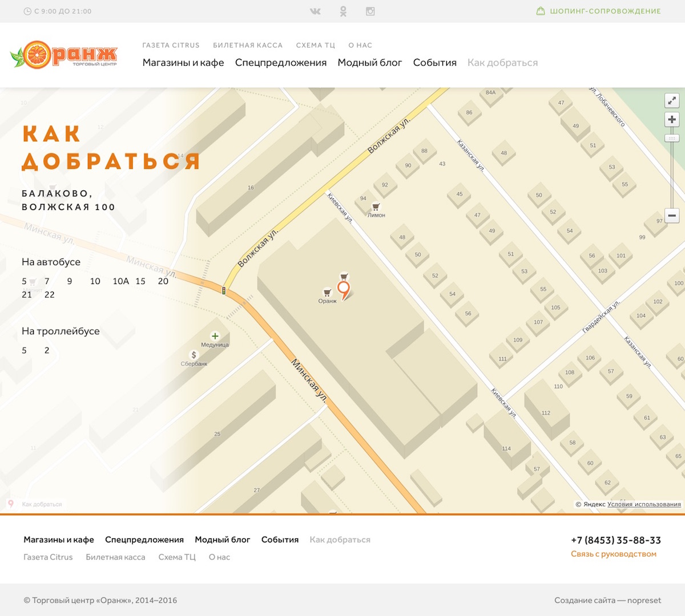Click the Оранж orange logo
Screen dimensions: 685x616
(x=64, y=55)
